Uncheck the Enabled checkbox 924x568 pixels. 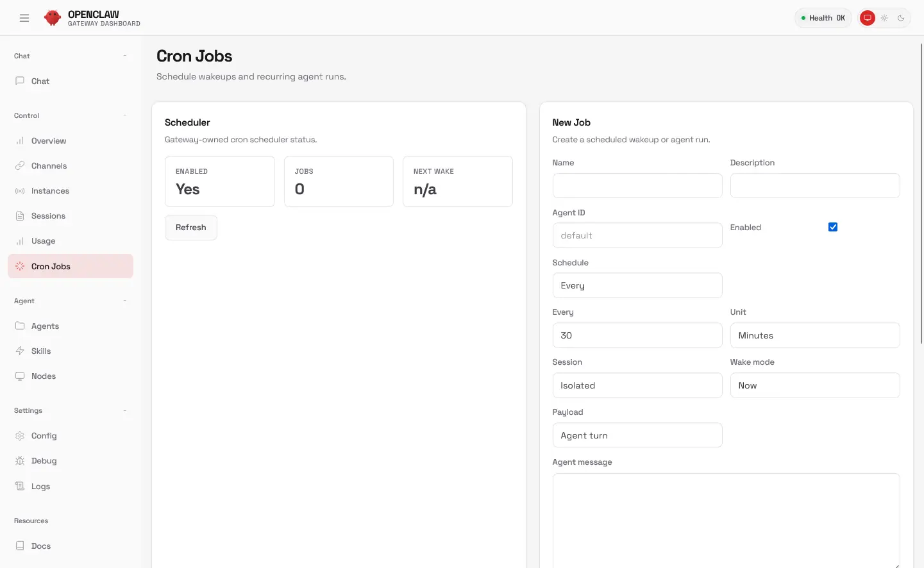tap(833, 227)
